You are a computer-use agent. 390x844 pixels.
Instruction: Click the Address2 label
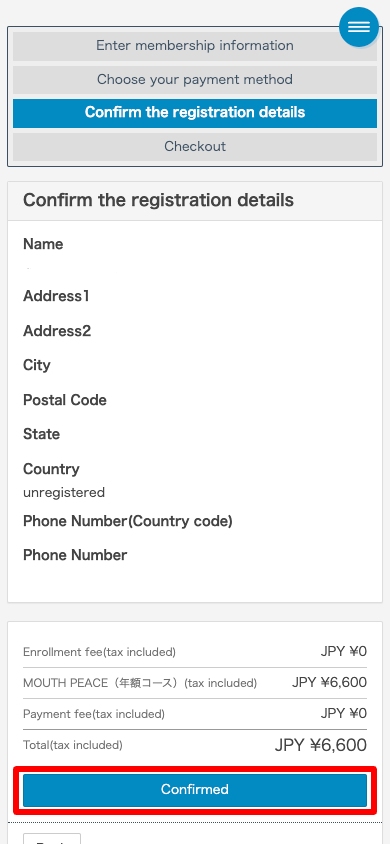[57, 331]
